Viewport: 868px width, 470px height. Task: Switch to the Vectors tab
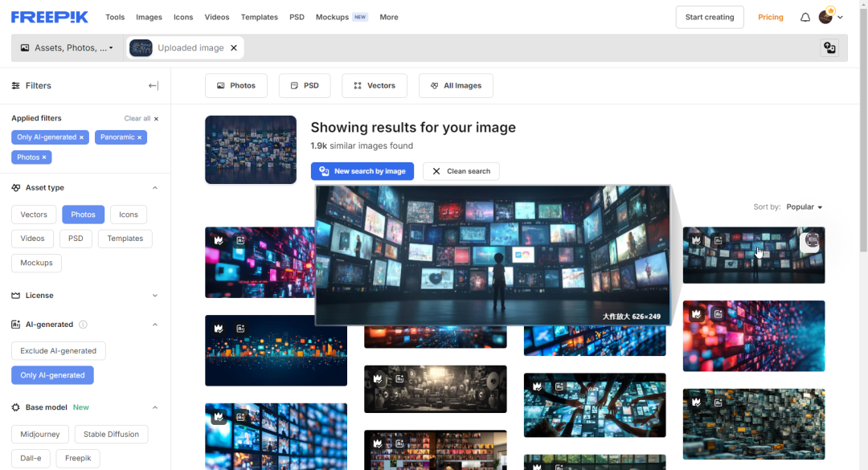375,86
